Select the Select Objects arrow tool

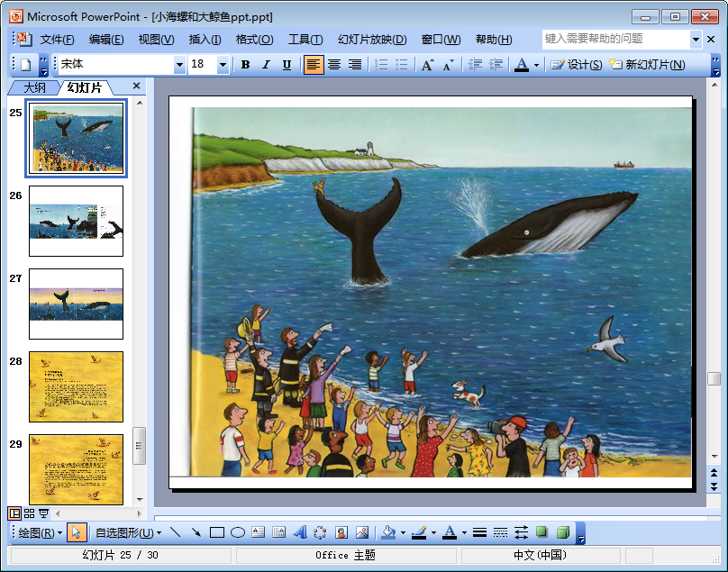(77, 532)
